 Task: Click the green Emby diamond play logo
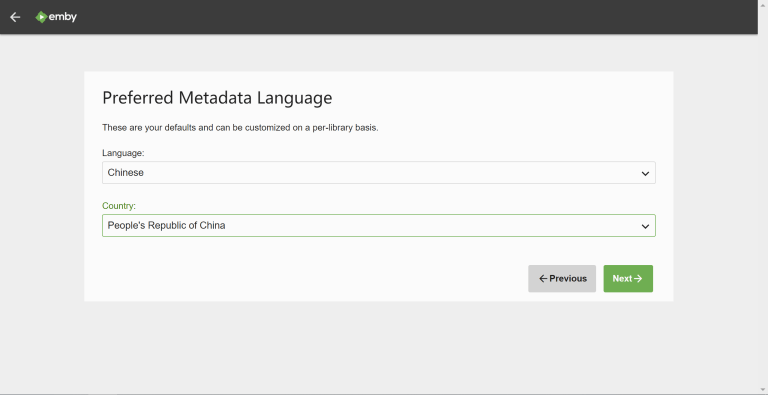tap(41, 17)
